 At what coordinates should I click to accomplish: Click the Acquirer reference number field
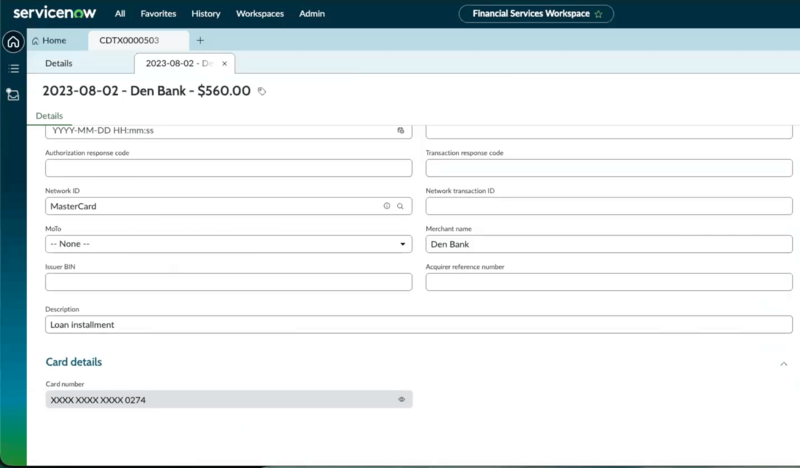point(609,282)
